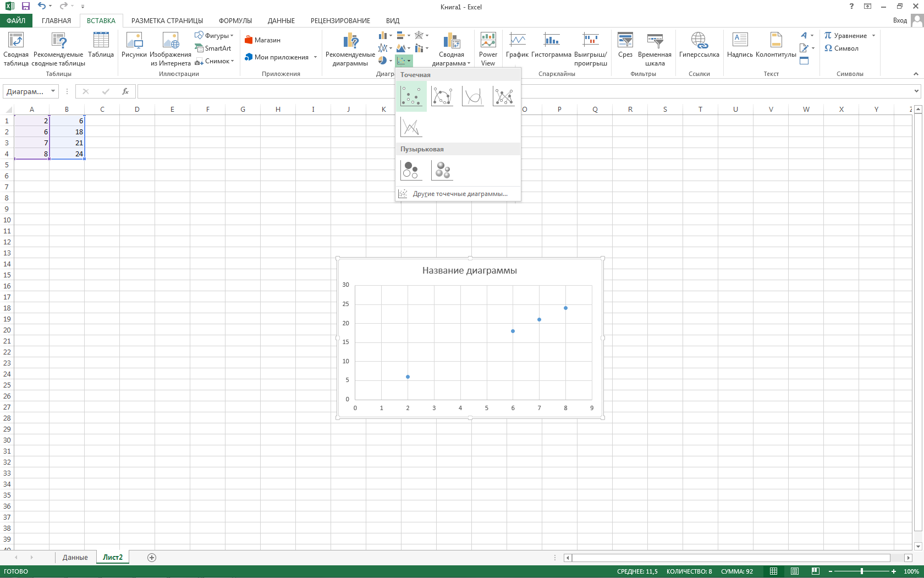Click the Рисунки insert-picture icon
The height and width of the screenshot is (578, 924).
(134, 45)
